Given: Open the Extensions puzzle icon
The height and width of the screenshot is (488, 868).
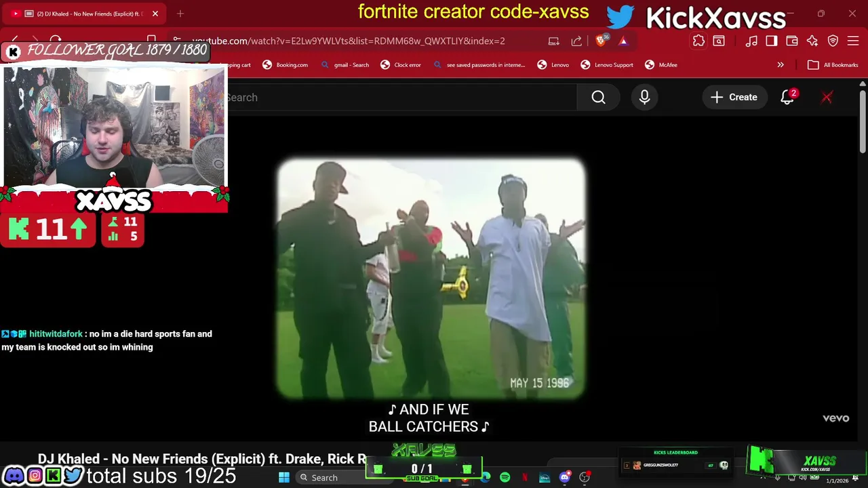Looking at the screenshot, I should 698,41.
